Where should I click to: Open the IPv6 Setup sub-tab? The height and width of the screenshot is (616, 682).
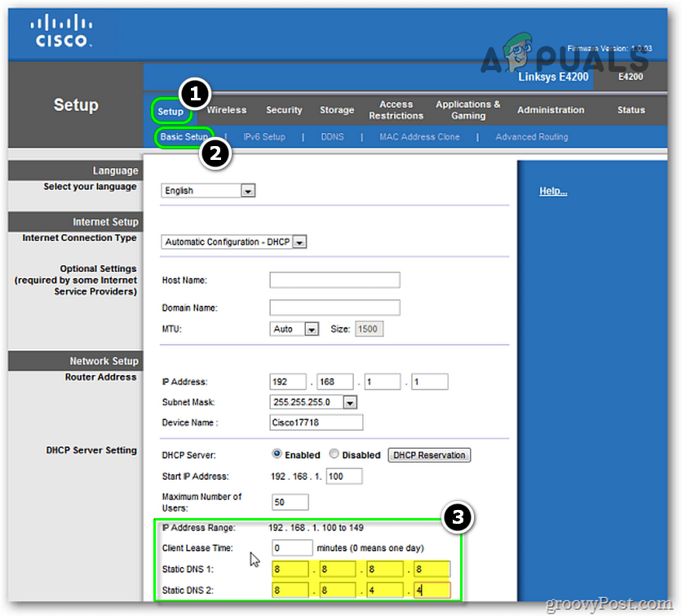point(264,137)
